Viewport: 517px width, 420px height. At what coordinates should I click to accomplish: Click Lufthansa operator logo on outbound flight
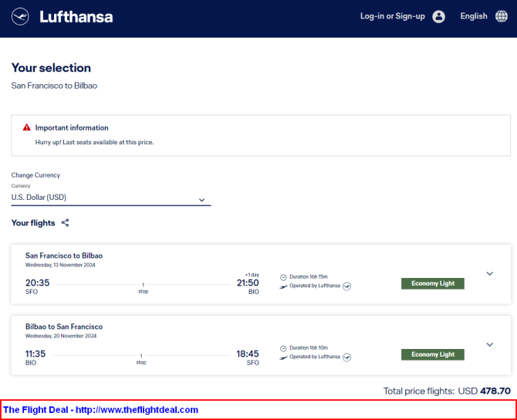tap(346, 286)
